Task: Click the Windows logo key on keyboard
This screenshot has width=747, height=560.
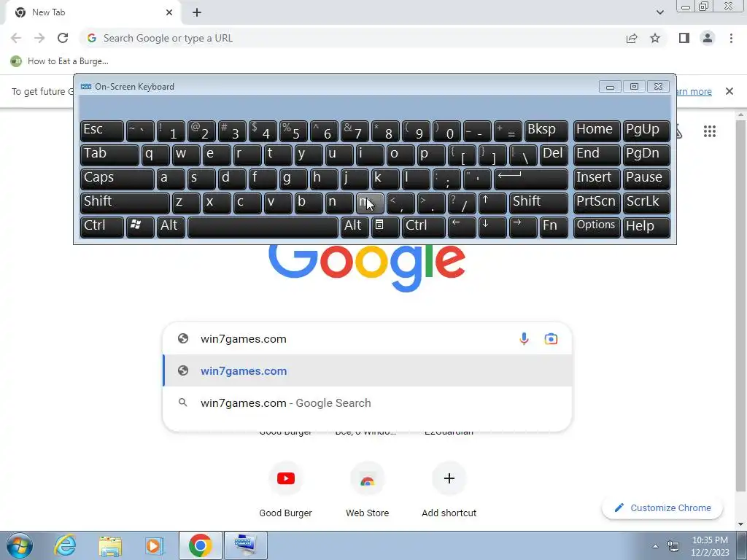Action: click(x=140, y=227)
